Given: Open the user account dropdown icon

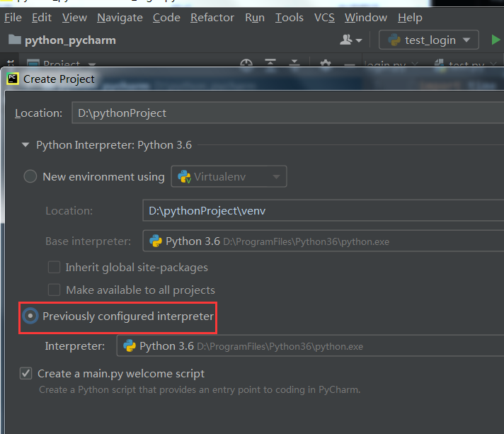Looking at the screenshot, I should coord(350,40).
